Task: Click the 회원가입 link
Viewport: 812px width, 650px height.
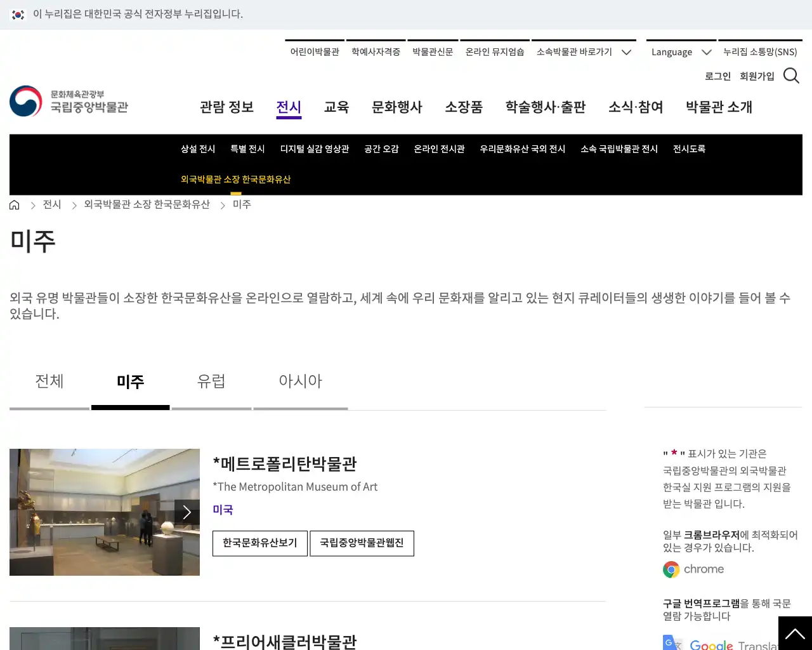Action: (x=757, y=76)
